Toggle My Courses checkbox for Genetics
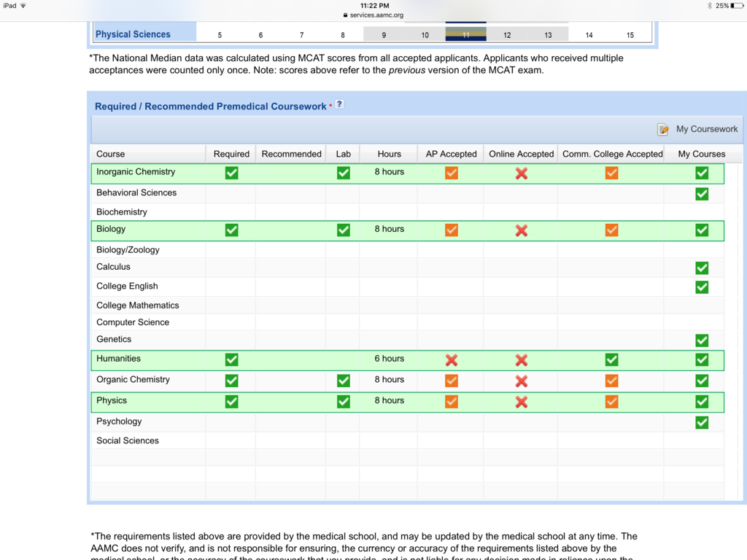The height and width of the screenshot is (560, 747). pos(702,340)
